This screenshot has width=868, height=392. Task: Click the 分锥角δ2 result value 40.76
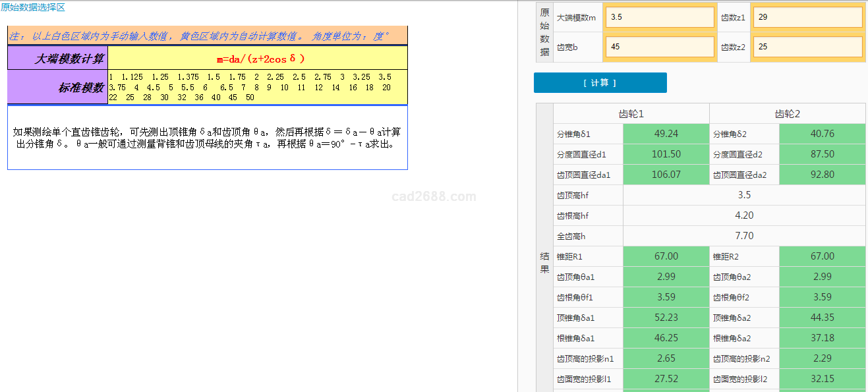(822, 134)
